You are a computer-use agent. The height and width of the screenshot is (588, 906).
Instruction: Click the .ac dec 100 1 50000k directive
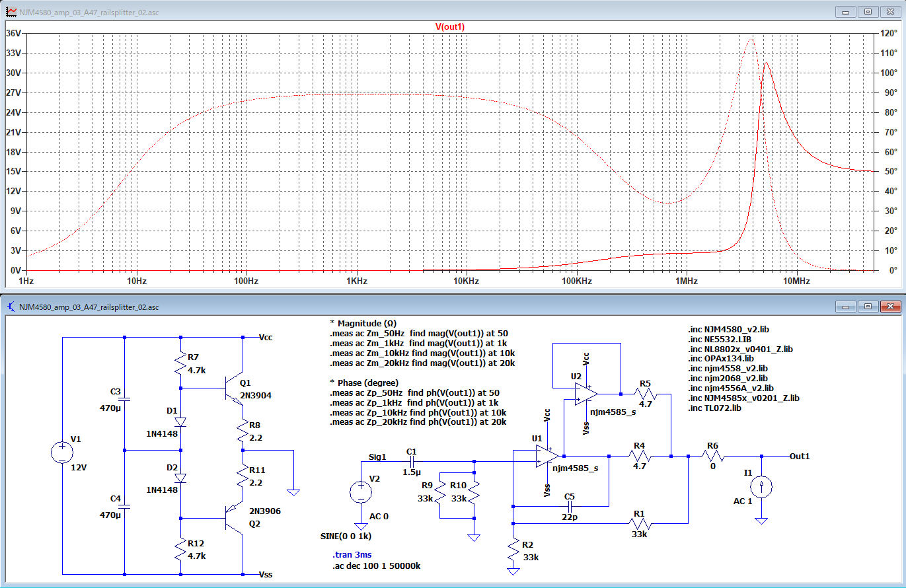(x=377, y=566)
